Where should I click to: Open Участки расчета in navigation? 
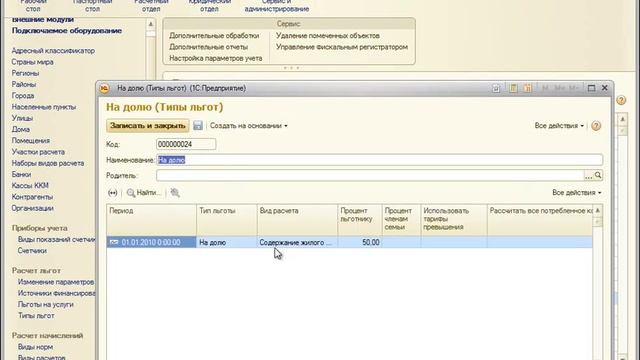(38, 152)
